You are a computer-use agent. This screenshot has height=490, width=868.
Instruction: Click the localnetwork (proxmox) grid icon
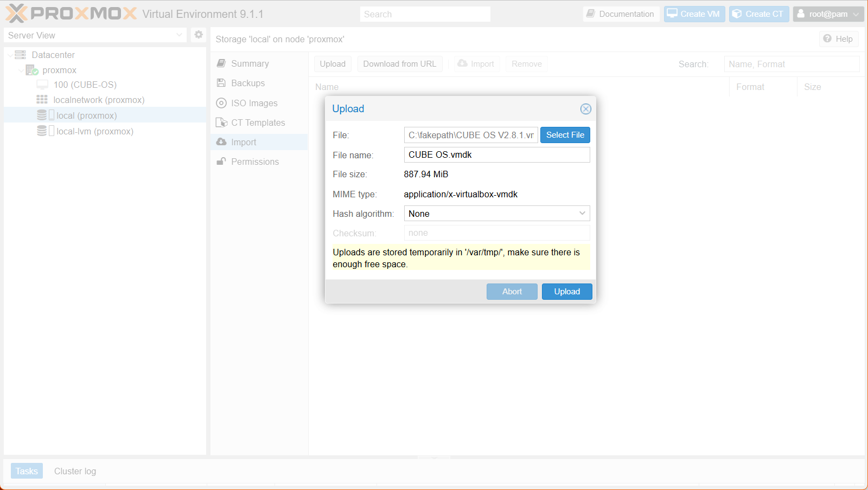point(42,100)
